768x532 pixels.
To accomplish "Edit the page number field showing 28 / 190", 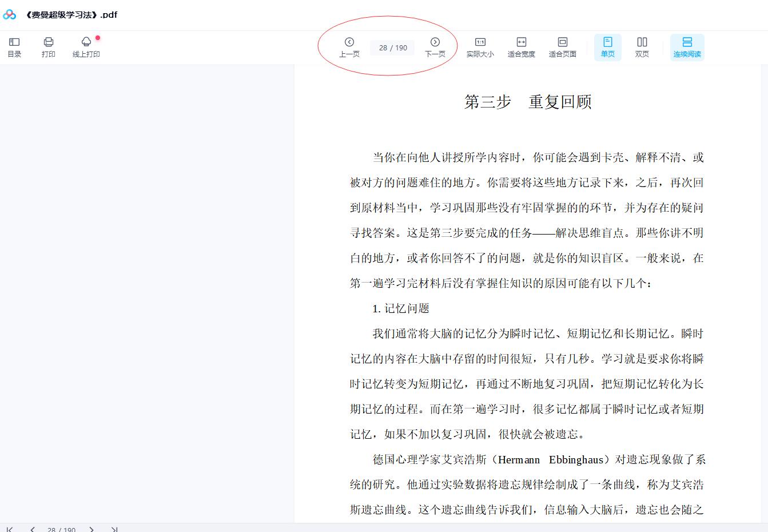I will [392, 47].
